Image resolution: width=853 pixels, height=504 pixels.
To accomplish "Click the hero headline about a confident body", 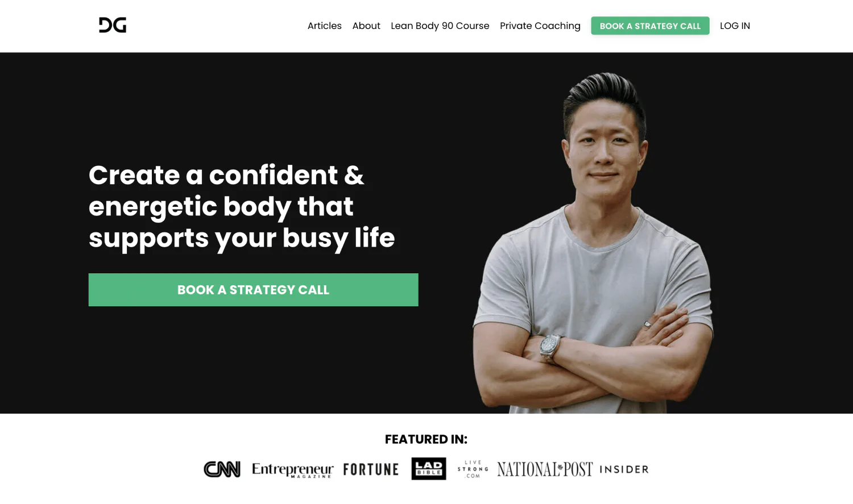I will coord(242,206).
